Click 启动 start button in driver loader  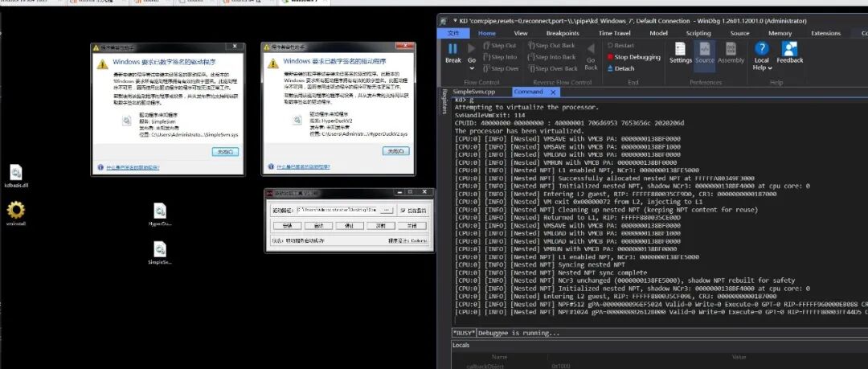pos(318,226)
